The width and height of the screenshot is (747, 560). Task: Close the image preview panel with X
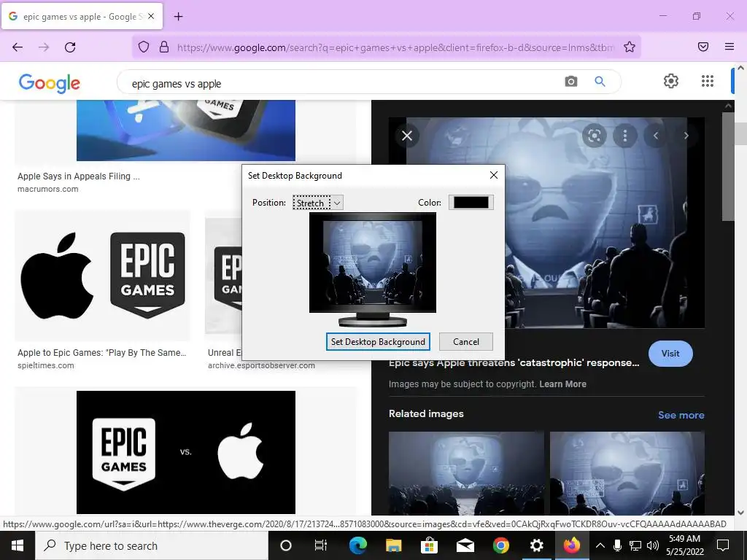coord(407,136)
